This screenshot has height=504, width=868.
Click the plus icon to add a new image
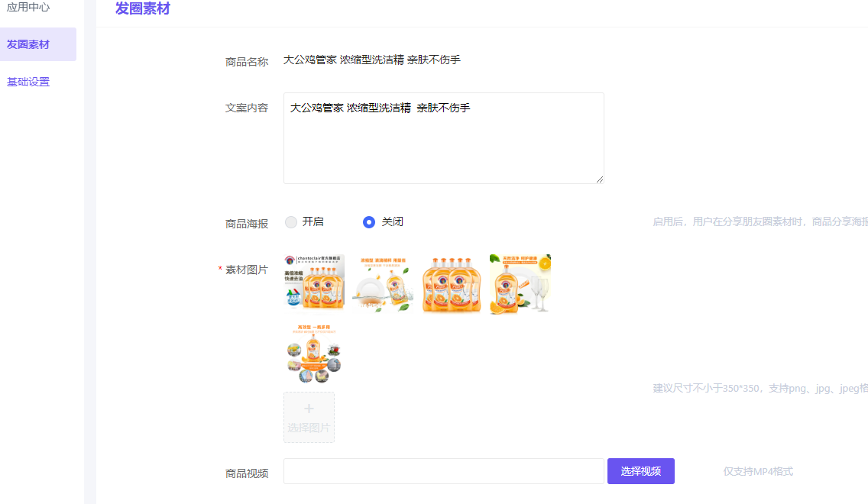[309, 408]
